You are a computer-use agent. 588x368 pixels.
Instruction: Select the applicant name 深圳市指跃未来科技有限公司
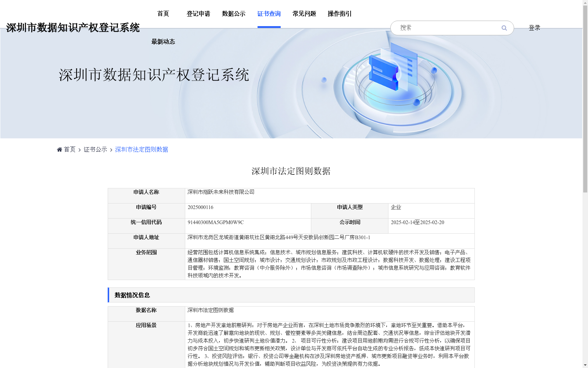coord(221,192)
